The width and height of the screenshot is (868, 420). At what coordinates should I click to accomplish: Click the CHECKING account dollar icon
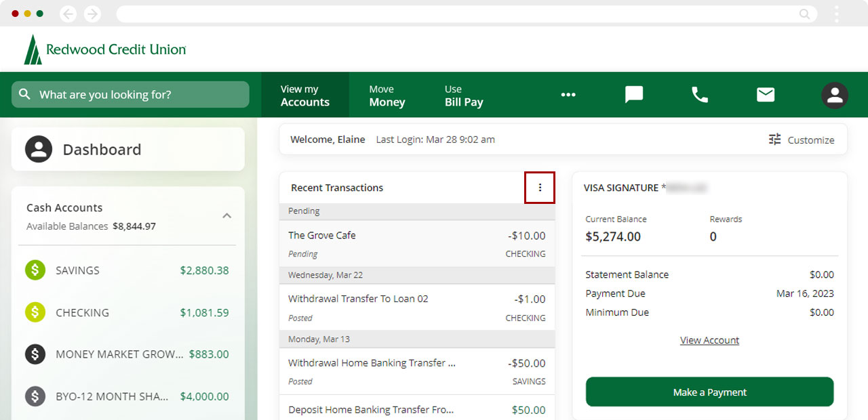tap(35, 312)
